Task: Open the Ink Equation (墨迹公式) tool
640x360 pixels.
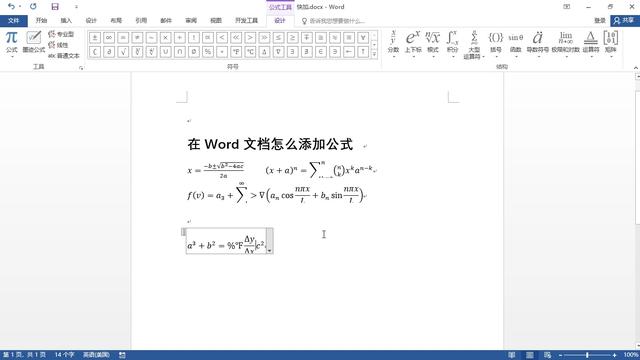Action: (x=33, y=42)
